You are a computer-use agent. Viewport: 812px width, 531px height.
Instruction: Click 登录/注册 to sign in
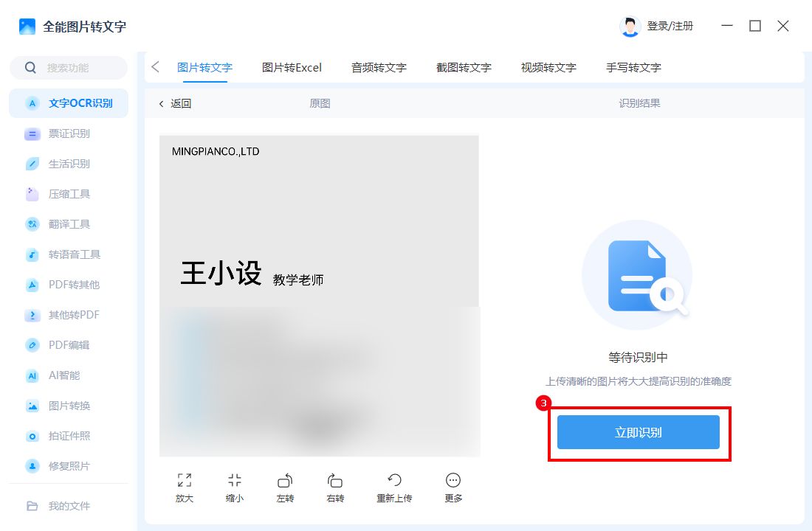pos(670,26)
